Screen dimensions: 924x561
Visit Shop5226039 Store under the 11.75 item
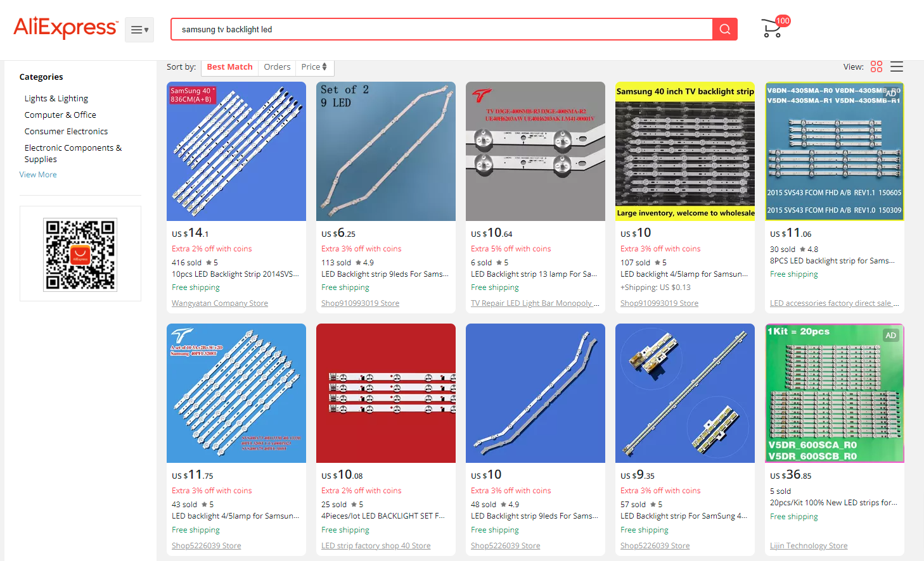pos(207,546)
